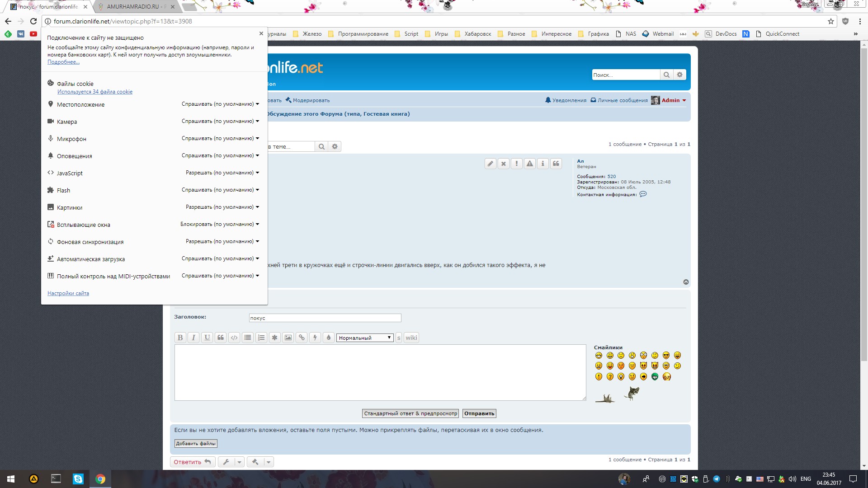
Task: Open the Настройки сайта link
Action: [x=68, y=293]
